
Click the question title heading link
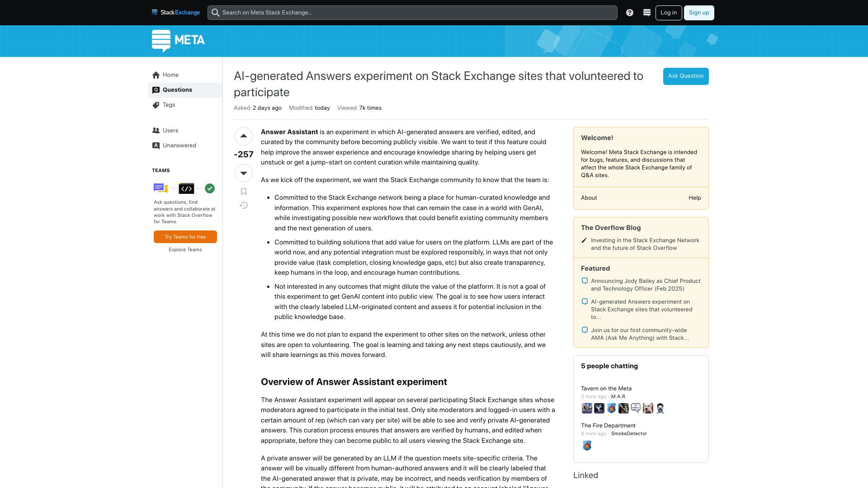point(439,84)
